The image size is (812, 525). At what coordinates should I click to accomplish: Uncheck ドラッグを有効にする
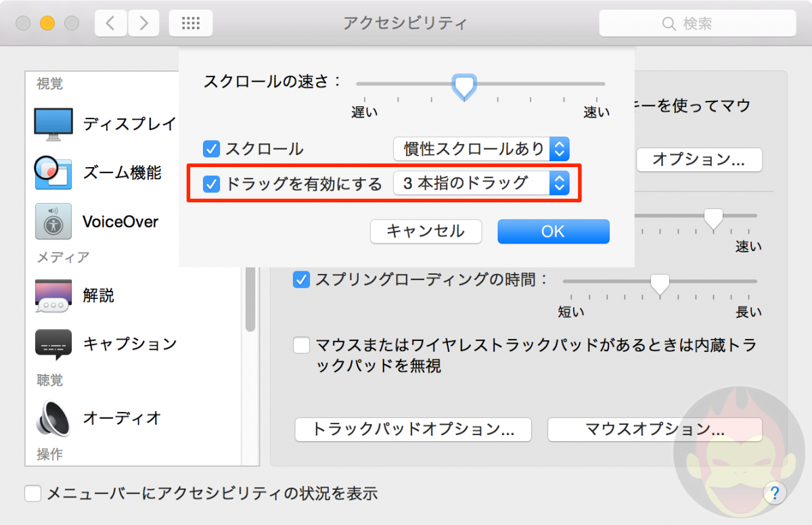click(211, 184)
